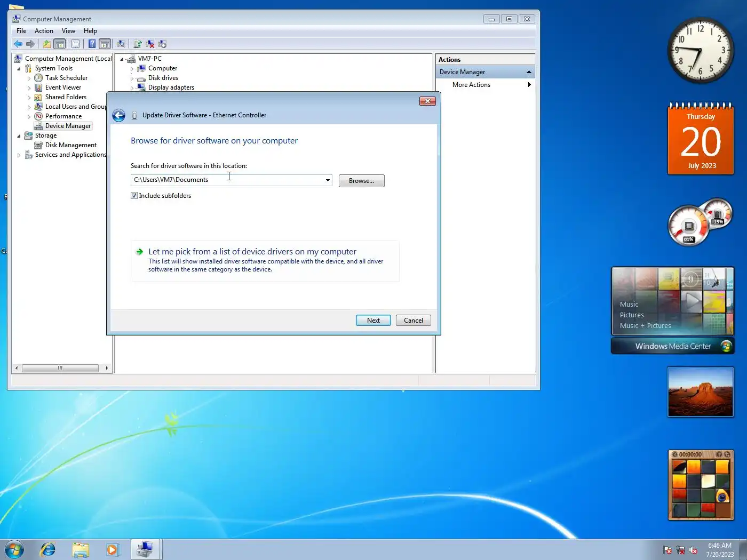Click the Windows Media Center logo orb
The width and height of the screenshot is (747, 560).
point(726,346)
